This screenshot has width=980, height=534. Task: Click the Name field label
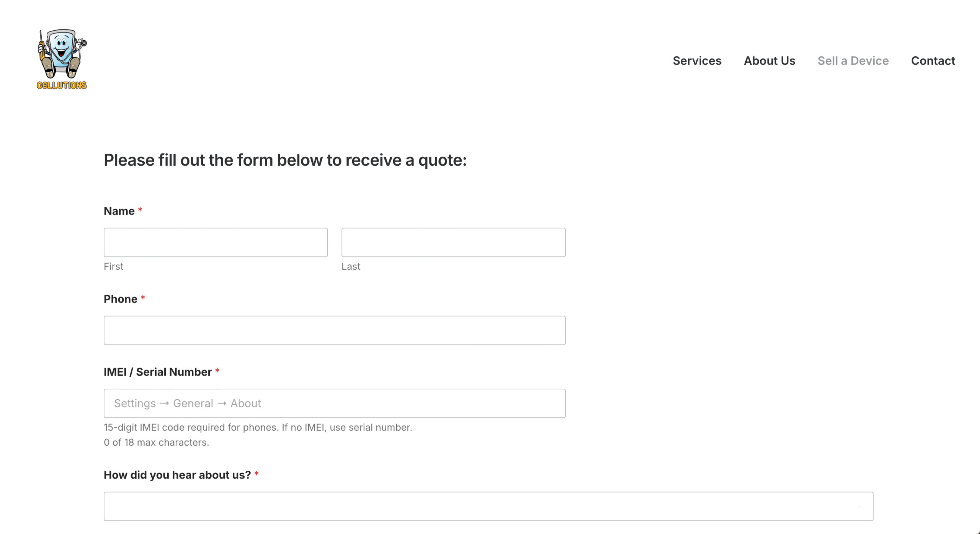tap(119, 211)
